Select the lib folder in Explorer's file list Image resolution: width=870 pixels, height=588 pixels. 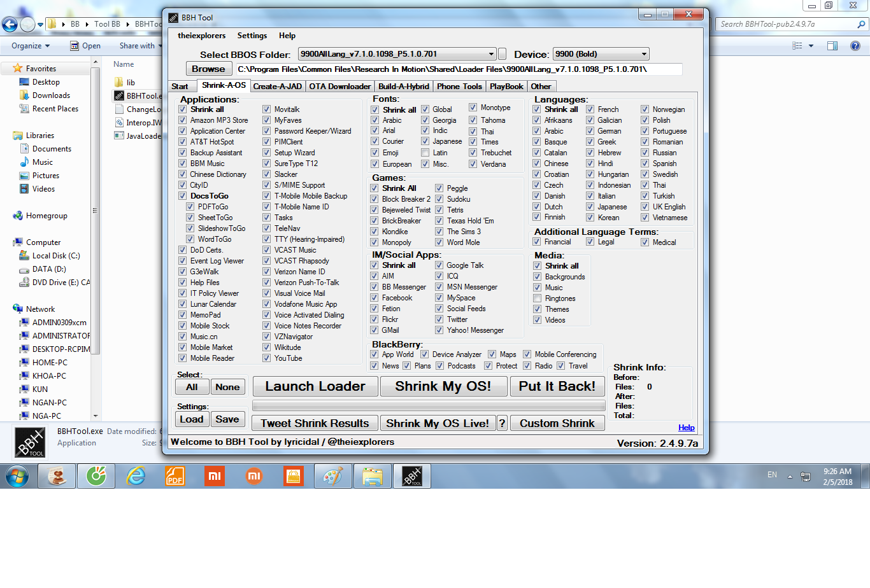[x=131, y=83]
